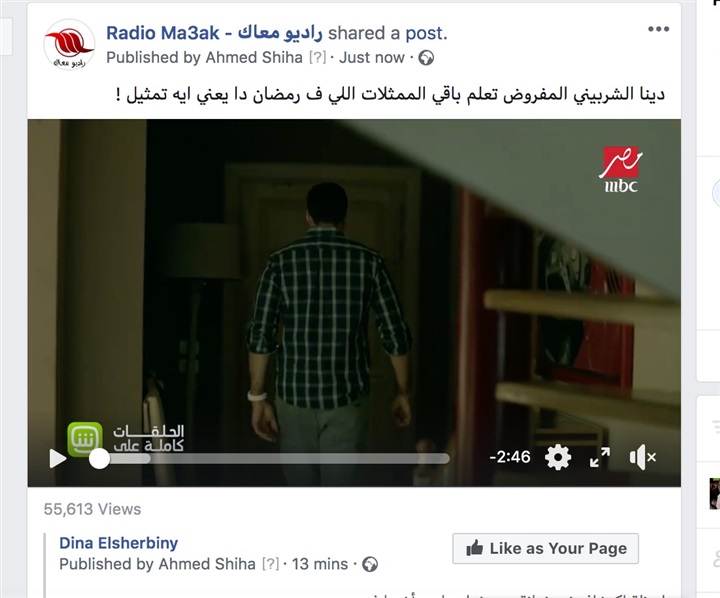Open the Radio Ma3ak page link
This screenshot has width=720, height=598.
tap(214, 33)
